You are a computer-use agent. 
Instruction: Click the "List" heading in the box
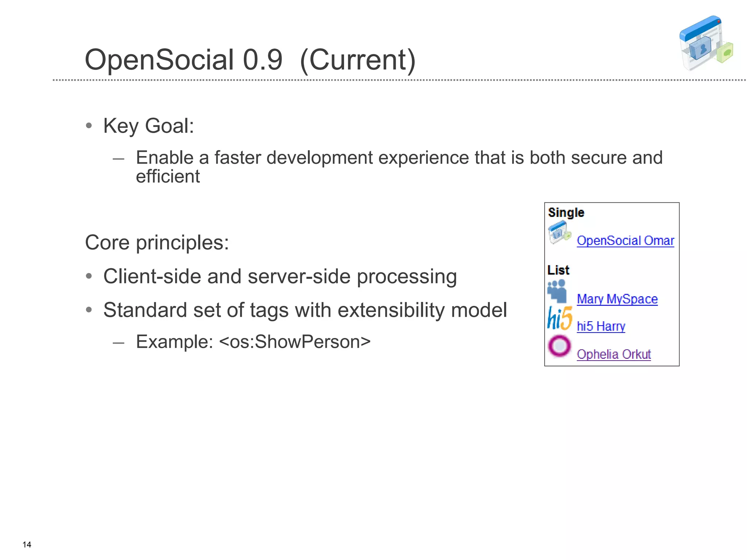(558, 270)
